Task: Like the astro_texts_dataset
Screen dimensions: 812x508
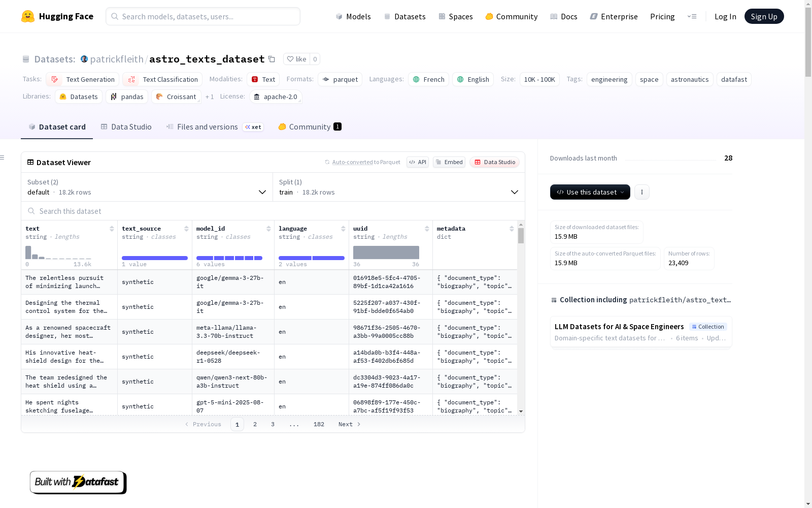Action: point(297,59)
